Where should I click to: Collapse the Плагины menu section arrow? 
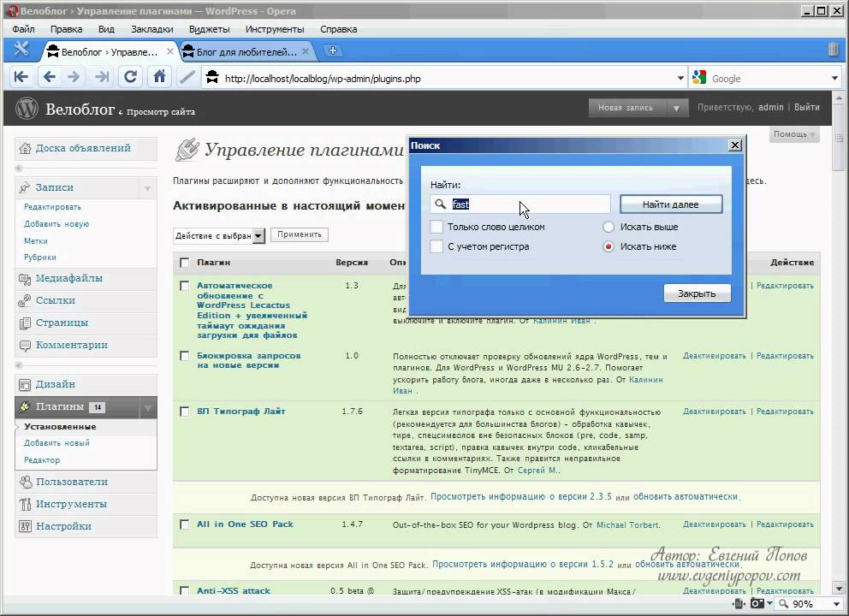147,407
